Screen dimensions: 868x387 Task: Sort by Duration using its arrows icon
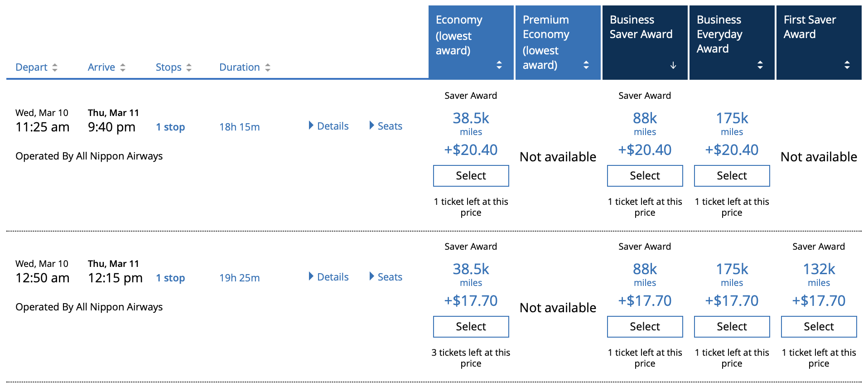click(x=268, y=68)
